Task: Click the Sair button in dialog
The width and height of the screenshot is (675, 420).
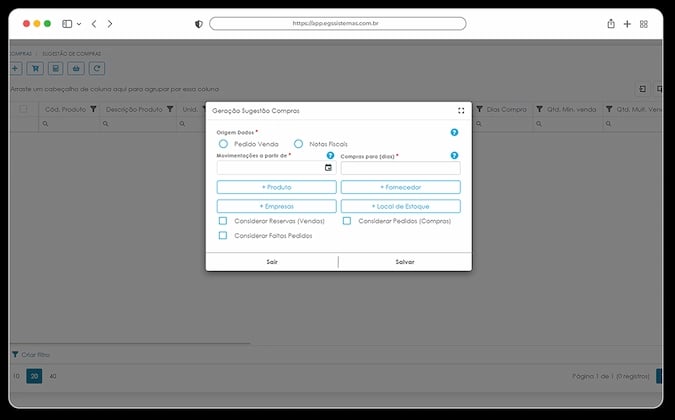Action: (272, 262)
